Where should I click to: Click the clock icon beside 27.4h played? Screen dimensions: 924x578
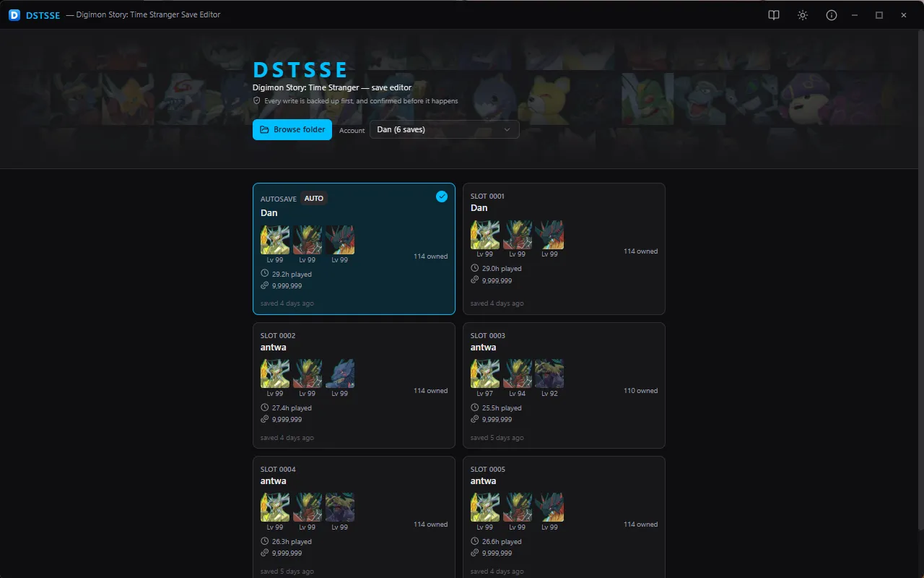click(264, 407)
